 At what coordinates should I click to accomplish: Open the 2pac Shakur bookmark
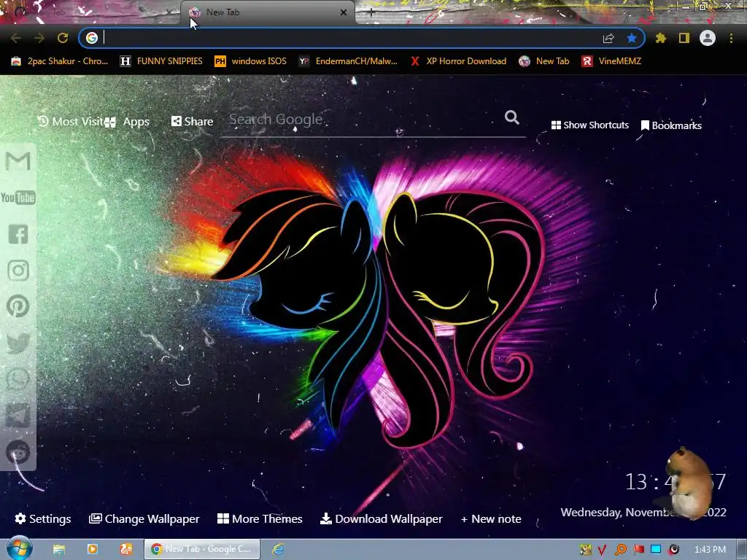[60, 61]
